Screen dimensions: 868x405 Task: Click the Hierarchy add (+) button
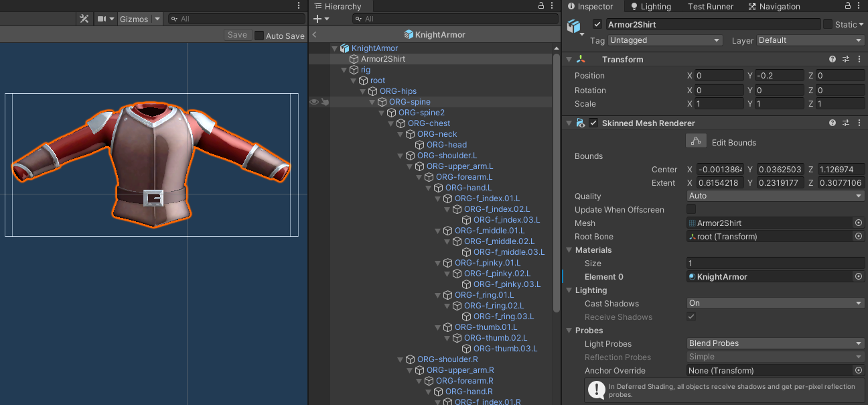[317, 19]
